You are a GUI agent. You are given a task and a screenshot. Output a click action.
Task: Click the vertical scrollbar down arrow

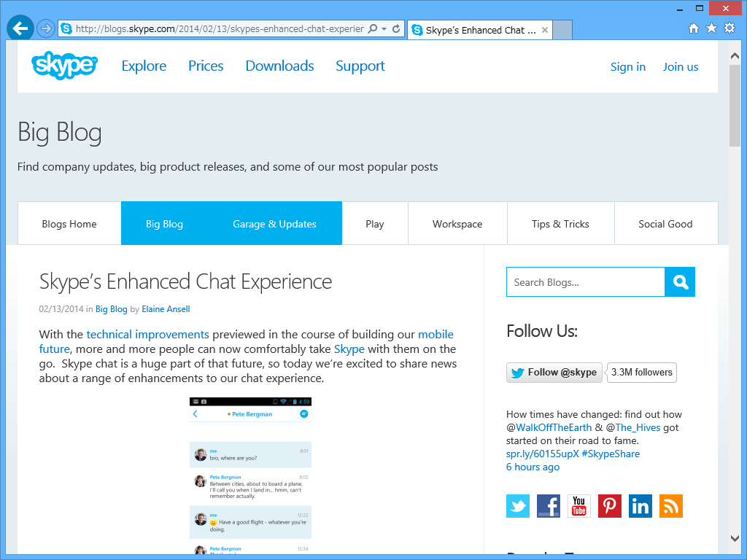(735, 538)
